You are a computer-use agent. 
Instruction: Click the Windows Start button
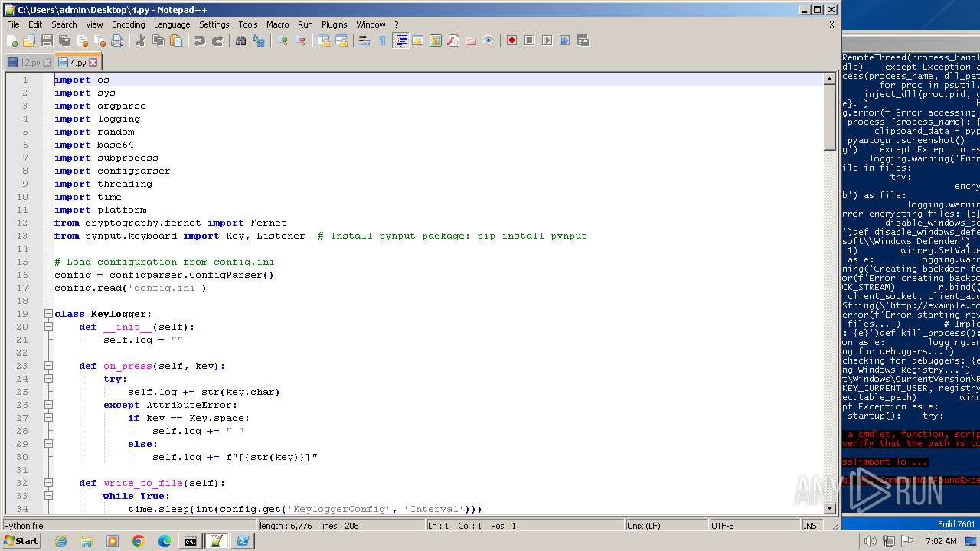[21, 541]
